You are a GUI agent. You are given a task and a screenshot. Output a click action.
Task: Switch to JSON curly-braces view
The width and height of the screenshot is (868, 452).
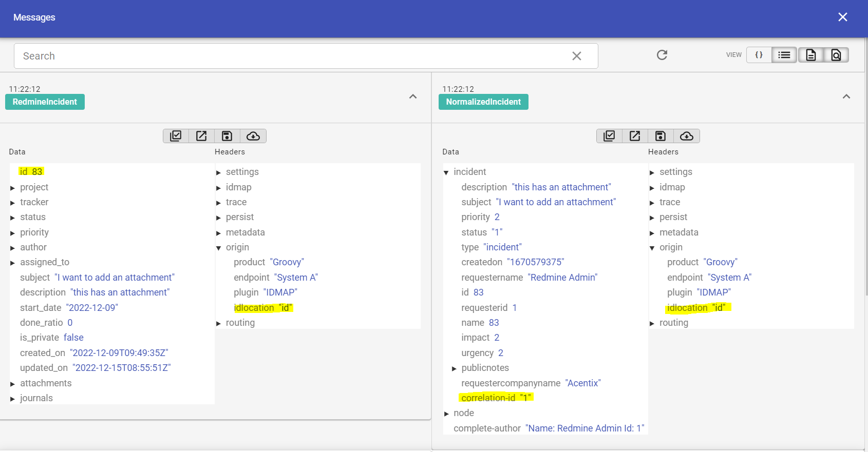pos(759,55)
